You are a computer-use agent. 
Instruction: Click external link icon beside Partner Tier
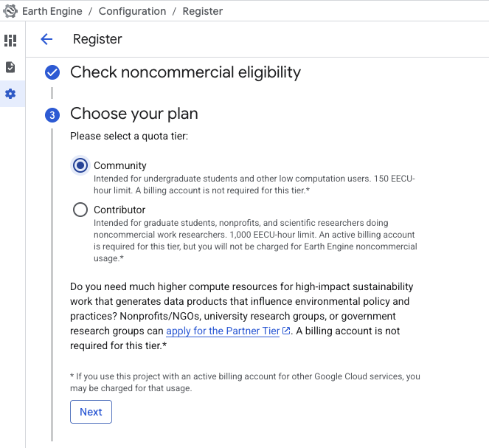pyautogui.click(x=286, y=331)
